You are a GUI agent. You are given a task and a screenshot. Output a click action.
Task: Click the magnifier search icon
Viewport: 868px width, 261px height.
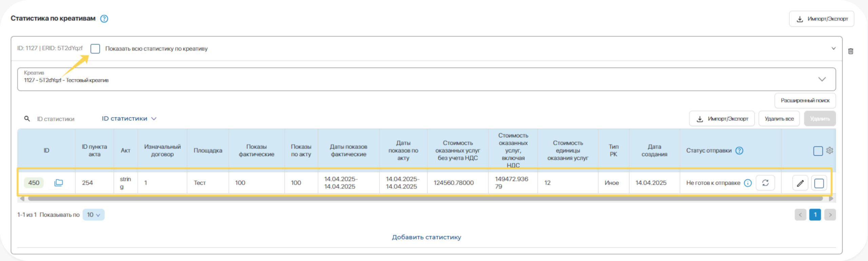coord(27,119)
